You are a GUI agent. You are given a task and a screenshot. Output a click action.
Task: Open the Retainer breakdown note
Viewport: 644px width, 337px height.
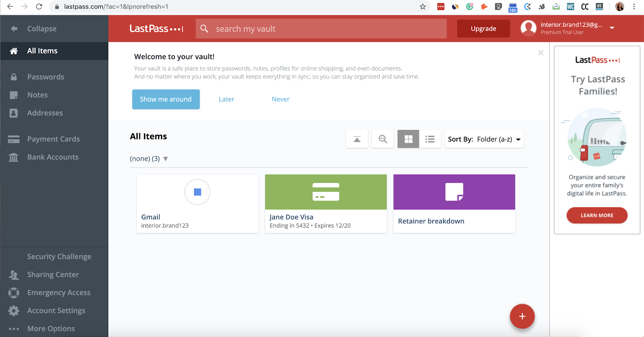[x=454, y=203]
